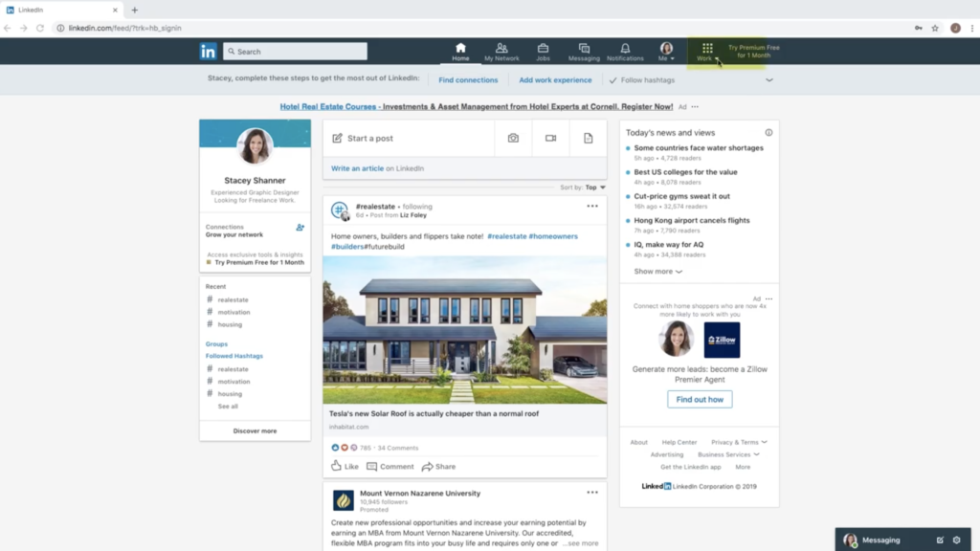980x551 pixels.
Task: Click the news info icon
Action: click(x=768, y=132)
